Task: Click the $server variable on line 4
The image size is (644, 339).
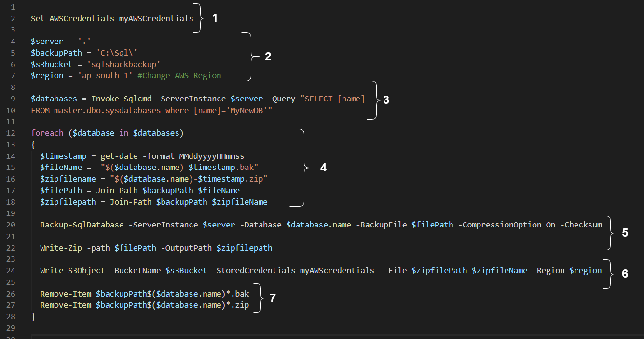Action: pyautogui.click(x=47, y=42)
